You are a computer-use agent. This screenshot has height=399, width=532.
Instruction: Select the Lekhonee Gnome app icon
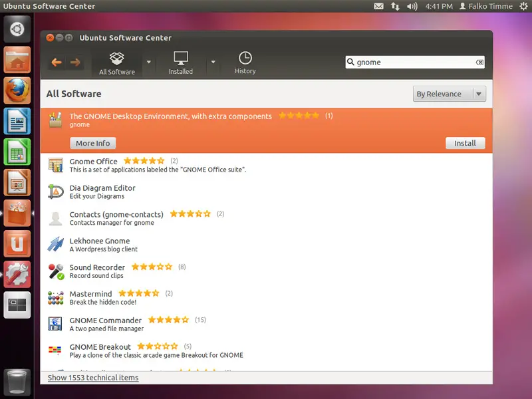tap(56, 245)
